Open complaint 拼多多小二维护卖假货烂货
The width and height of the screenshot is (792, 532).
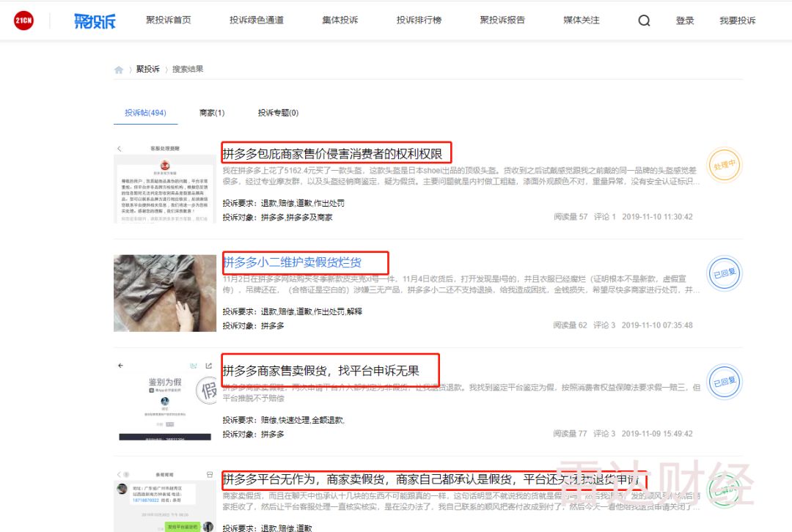coord(293,262)
